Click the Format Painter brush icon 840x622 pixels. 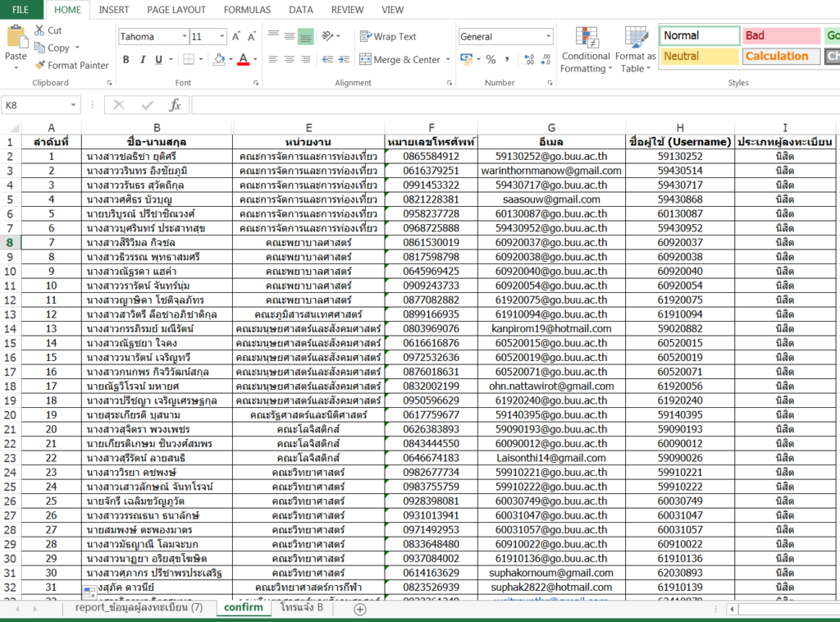pyautogui.click(x=40, y=66)
